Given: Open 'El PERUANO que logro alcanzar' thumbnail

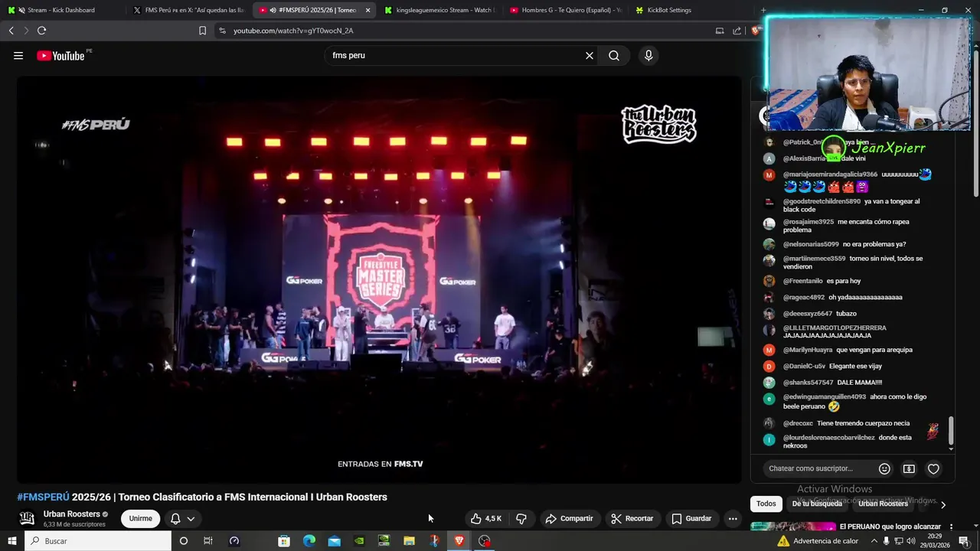Looking at the screenshot, I should 793,527.
